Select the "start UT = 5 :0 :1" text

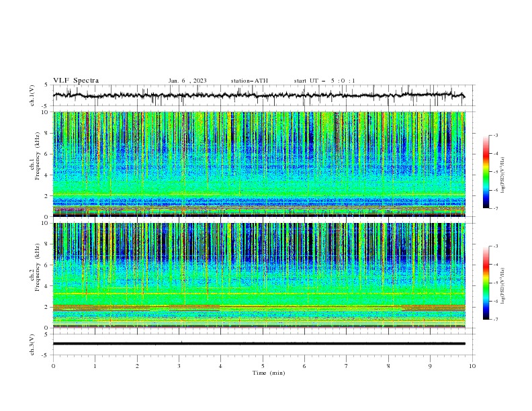(324, 81)
